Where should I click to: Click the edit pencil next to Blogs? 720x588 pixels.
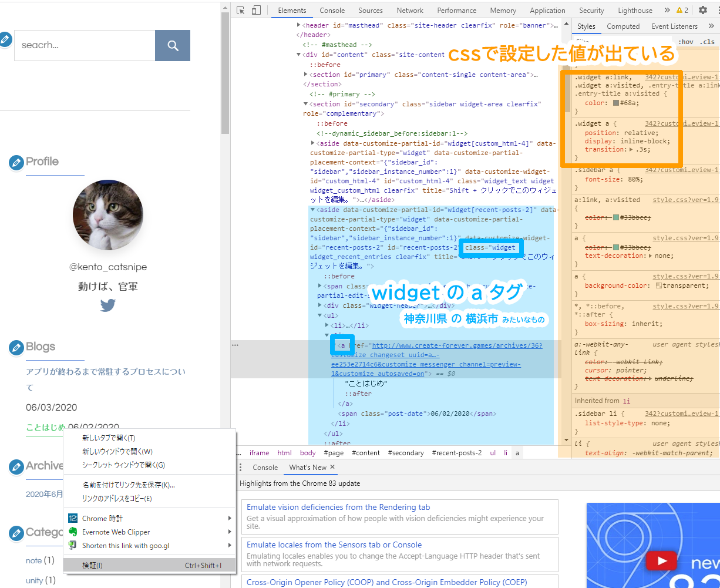(16, 348)
